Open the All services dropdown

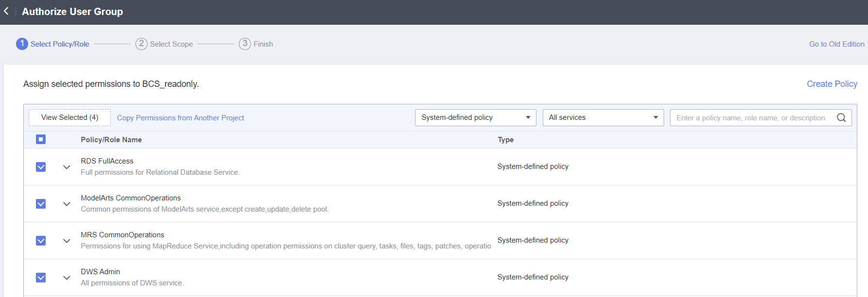point(603,117)
